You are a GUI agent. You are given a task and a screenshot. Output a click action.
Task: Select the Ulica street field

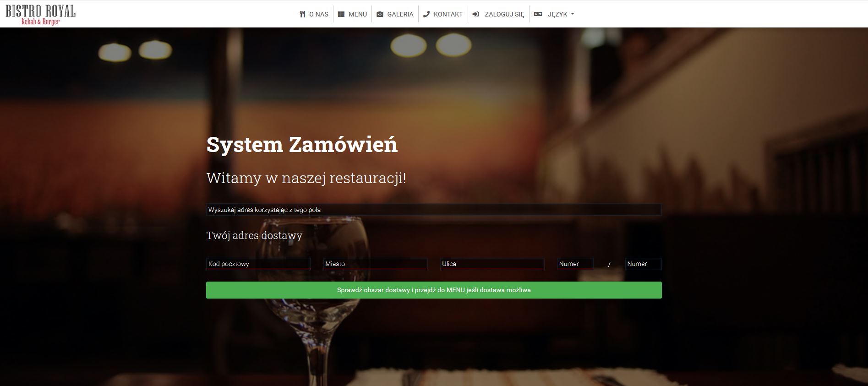(492, 264)
